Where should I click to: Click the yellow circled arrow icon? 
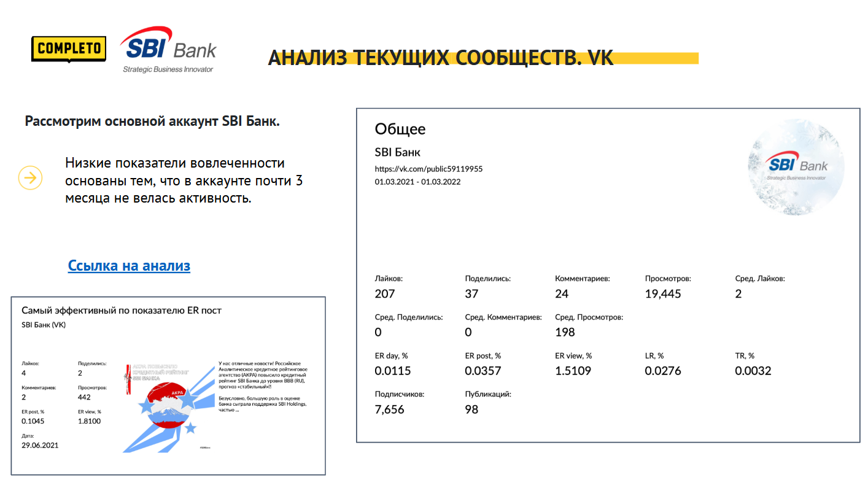[30, 178]
